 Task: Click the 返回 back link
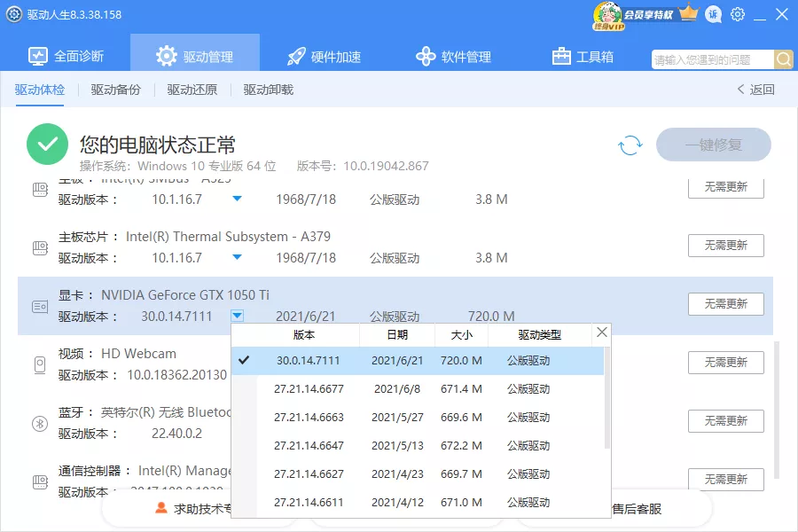755,90
